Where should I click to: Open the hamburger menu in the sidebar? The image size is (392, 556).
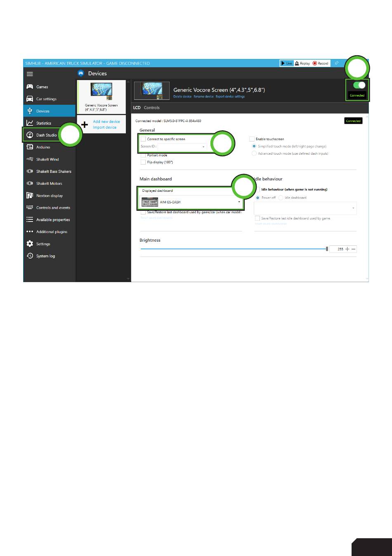click(30, 74)
